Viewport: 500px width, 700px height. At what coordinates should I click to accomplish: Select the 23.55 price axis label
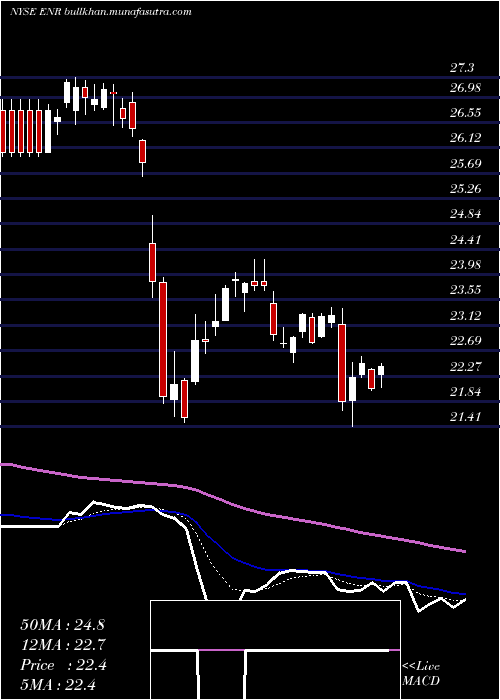click(465, 290)
